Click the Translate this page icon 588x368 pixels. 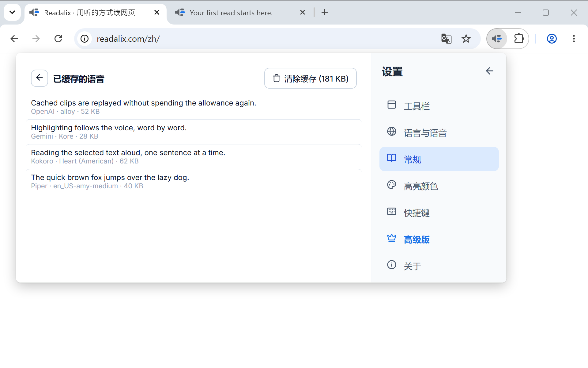[446, 39]
